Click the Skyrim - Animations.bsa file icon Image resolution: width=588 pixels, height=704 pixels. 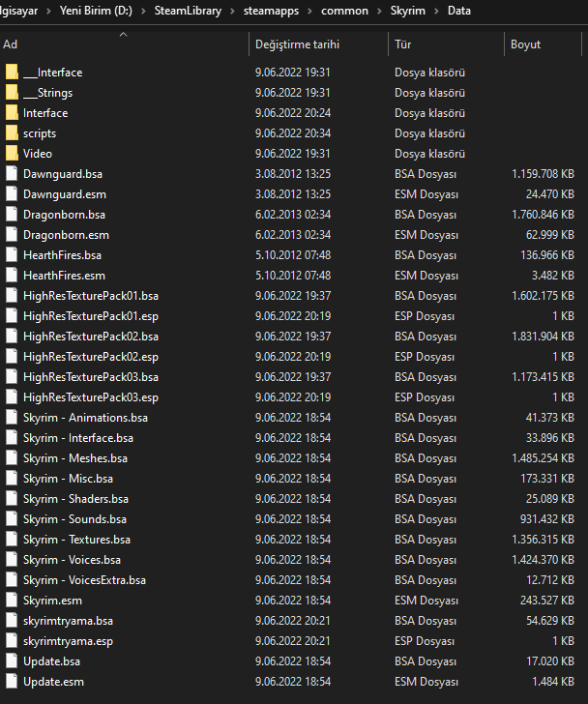12,417
